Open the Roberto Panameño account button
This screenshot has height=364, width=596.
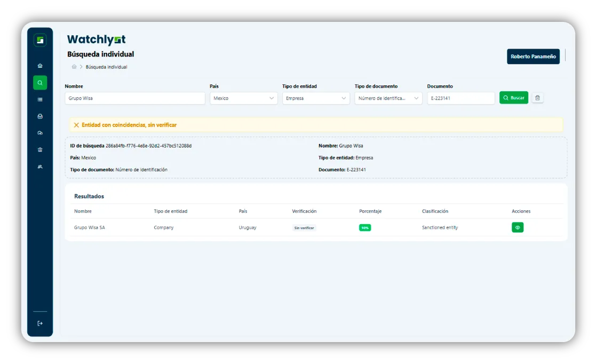pos(533,56)
